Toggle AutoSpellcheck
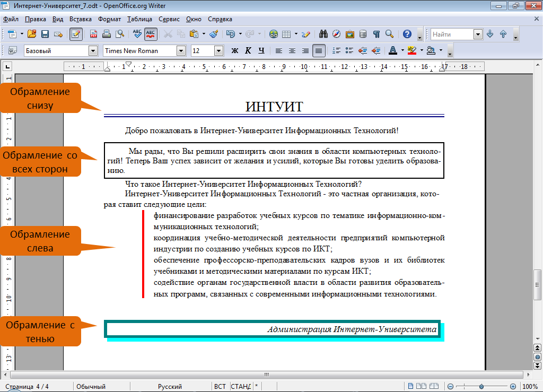Screen dimensions: 543x392 pyautogui.click(x=151, y=34)
